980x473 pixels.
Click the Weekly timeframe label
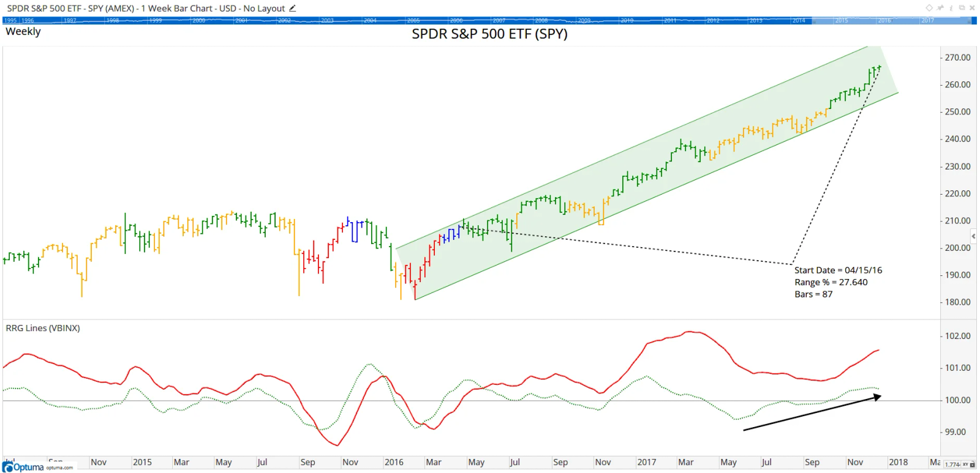(x=23, y=31)
